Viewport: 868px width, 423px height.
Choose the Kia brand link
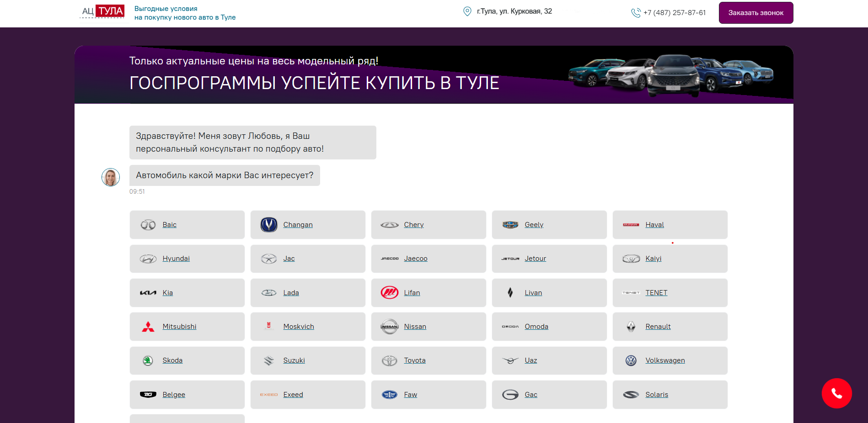pyautogui.click(x=168, y=293)
